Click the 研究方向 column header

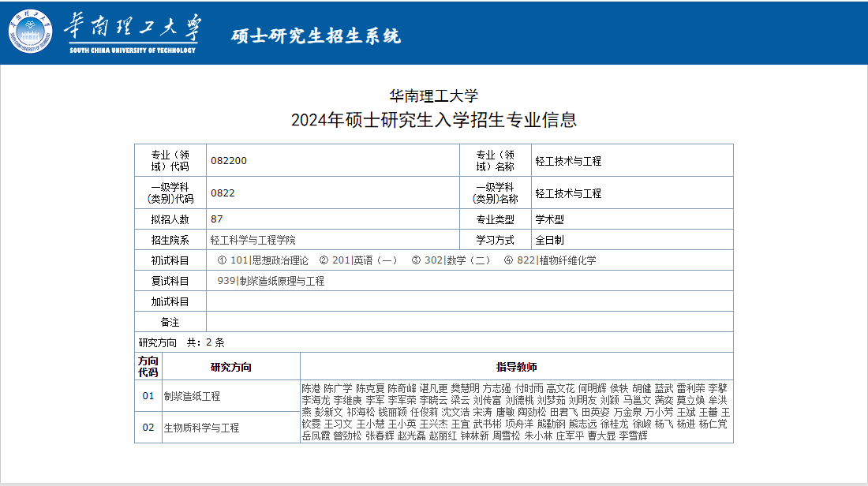[x=231, y=366]
